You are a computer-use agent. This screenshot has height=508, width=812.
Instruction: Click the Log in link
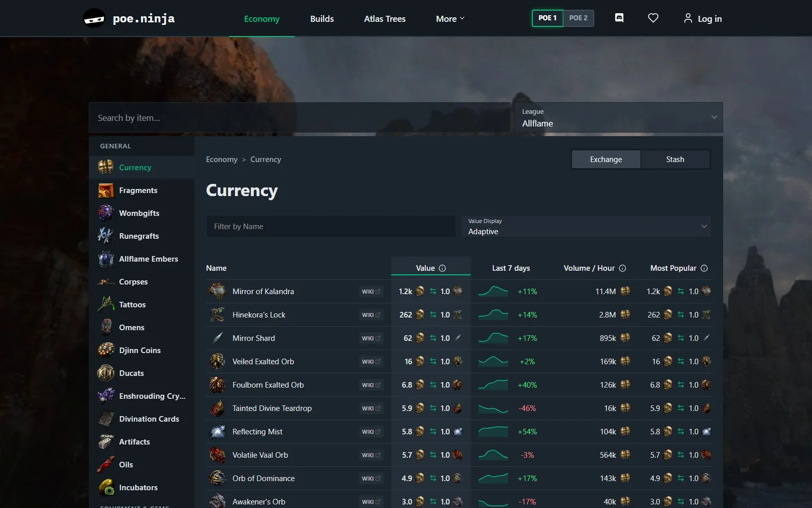(x=703, y=19)
